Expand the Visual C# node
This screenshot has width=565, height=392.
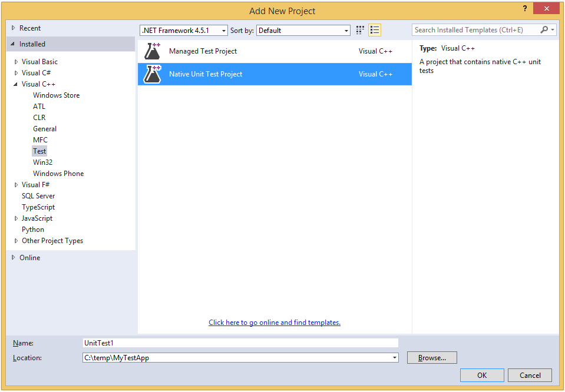point(16,73)
